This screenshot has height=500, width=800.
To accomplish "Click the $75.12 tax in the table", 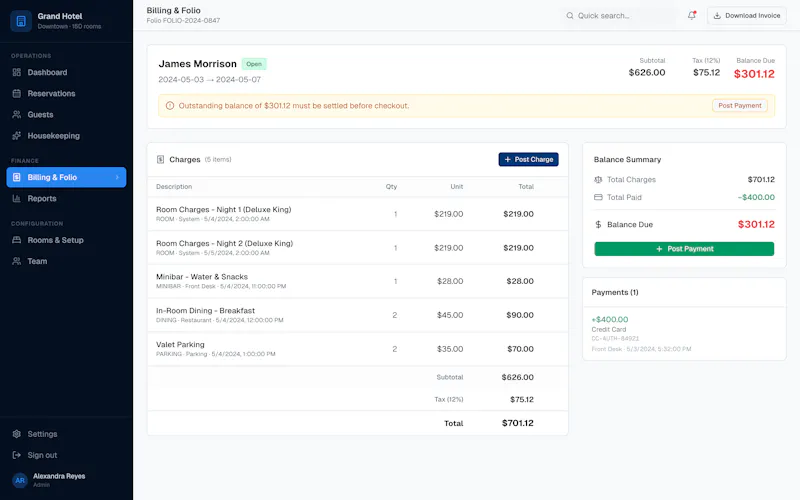I will [x=522, y=399].
